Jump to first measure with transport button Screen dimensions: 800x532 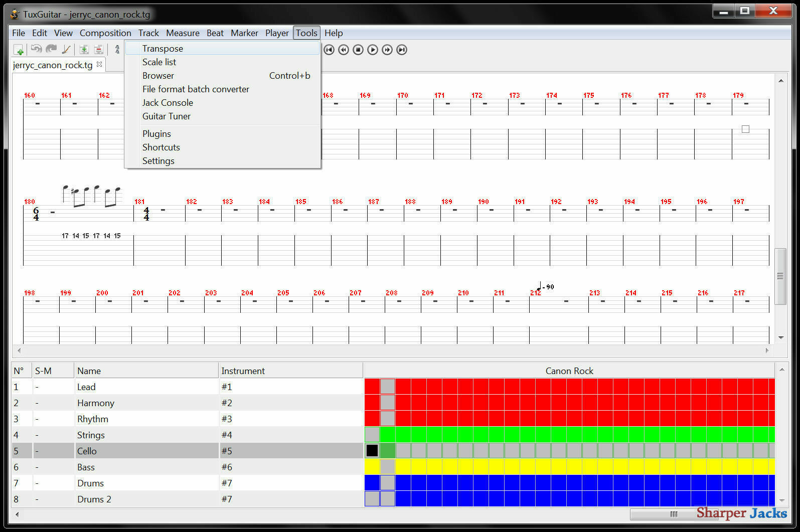pyautogui.click(x=329, y=50)
